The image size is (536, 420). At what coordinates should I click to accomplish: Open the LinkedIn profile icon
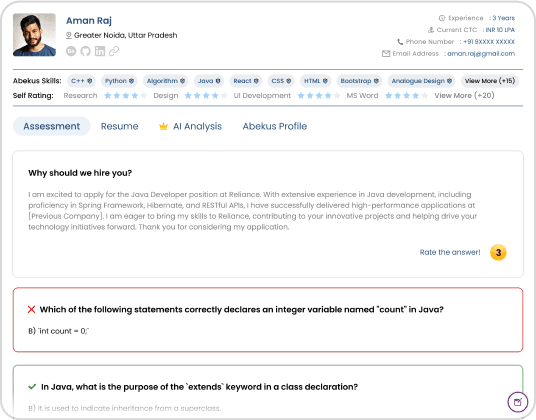pyautogui.click(x=100, y=51)
